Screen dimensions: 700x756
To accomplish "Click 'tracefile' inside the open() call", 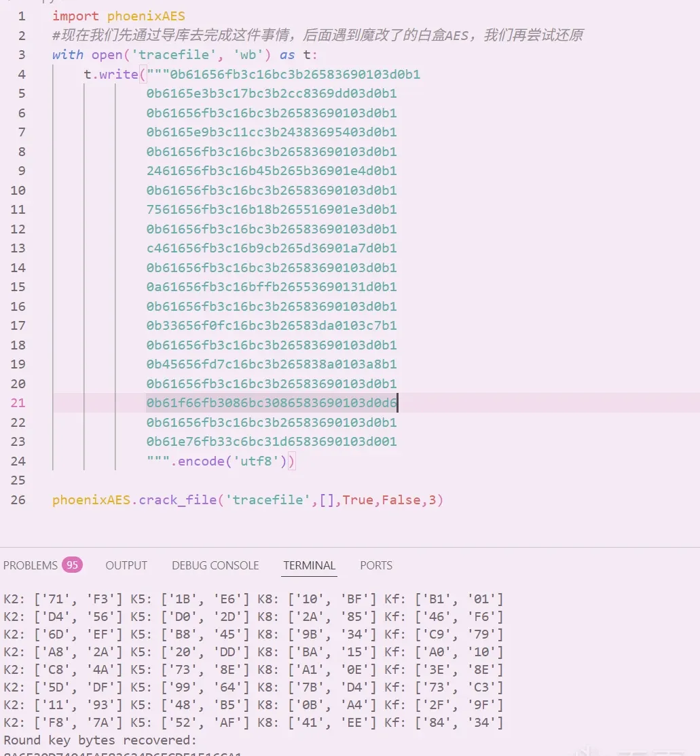I will point(174,54).
